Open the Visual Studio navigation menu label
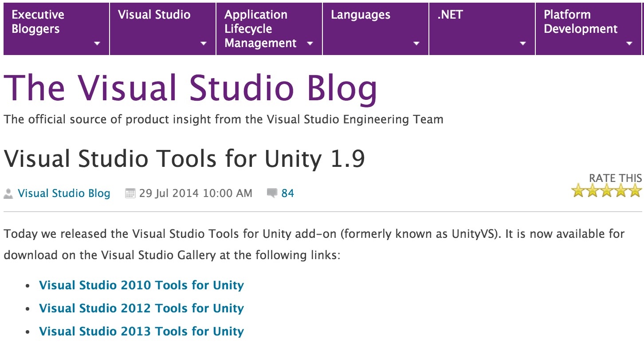 [x=154, y=15]
